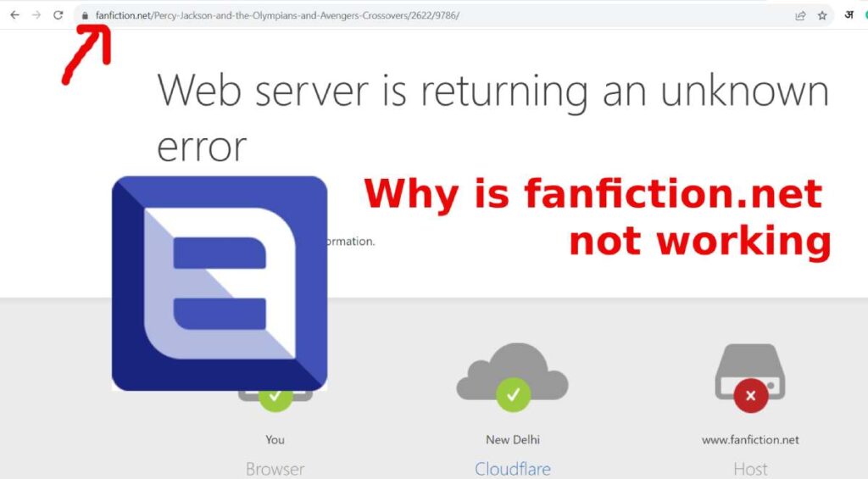Viewport: 868px width, 479px height.
Task: Click the New Delhi location label
Action: coord(513,440)
